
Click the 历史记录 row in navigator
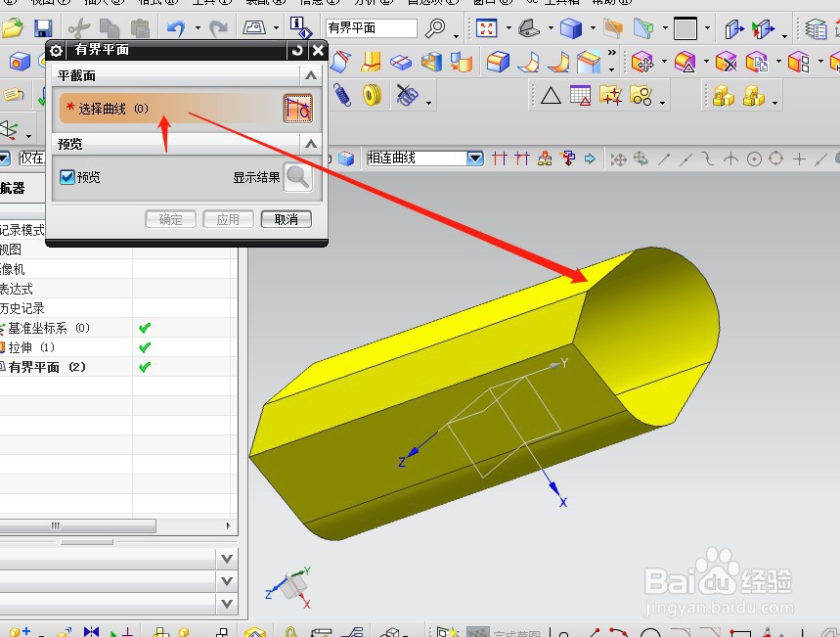[x=22, y=308]
